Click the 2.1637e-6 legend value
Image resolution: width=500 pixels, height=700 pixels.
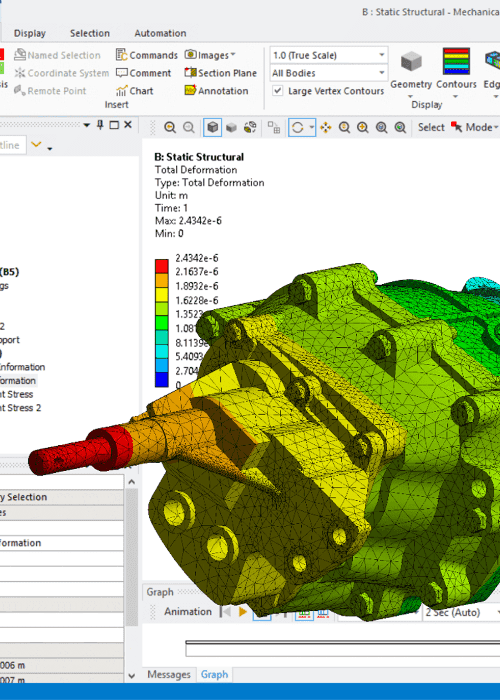(x=197, y=271)
